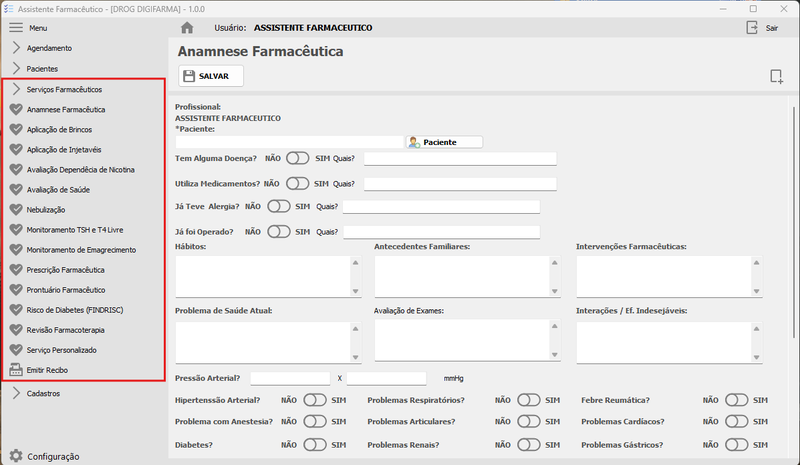This screenshot has width=800, height=465.
Task: Click main form vertical scrollbar
Action: click(x=793, y=222)
